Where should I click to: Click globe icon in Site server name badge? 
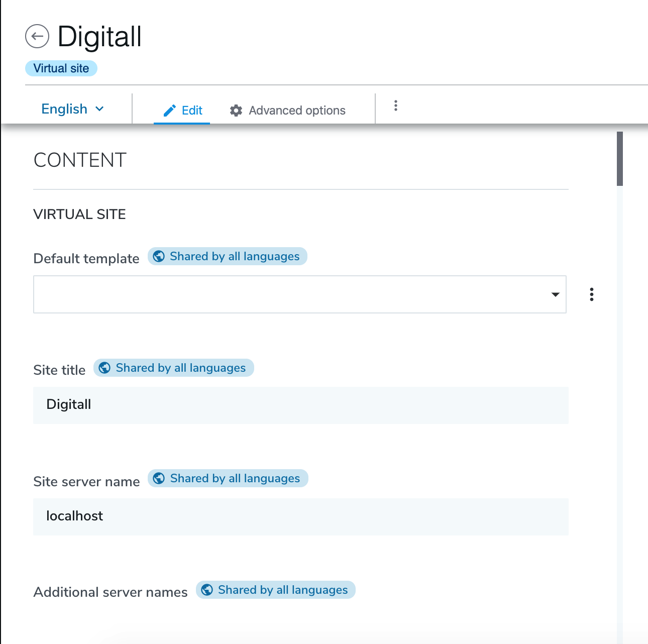[159, 478]
